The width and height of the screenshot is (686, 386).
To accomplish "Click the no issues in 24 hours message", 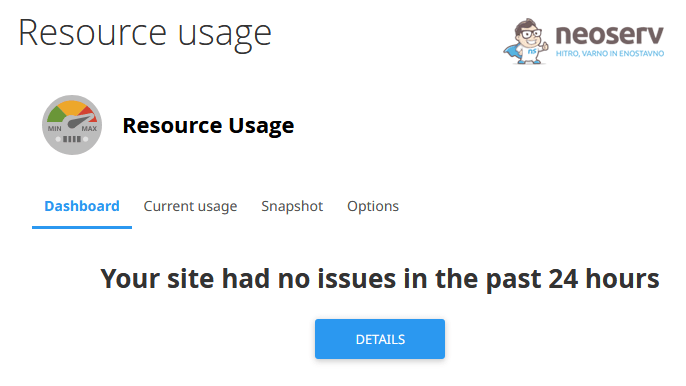I will (x=380, y=278).
